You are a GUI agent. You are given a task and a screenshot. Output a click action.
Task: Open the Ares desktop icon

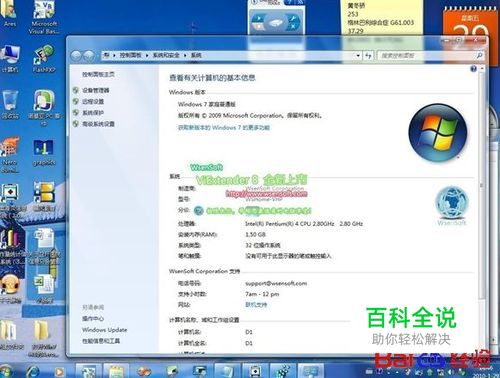[x=9, y=13]
